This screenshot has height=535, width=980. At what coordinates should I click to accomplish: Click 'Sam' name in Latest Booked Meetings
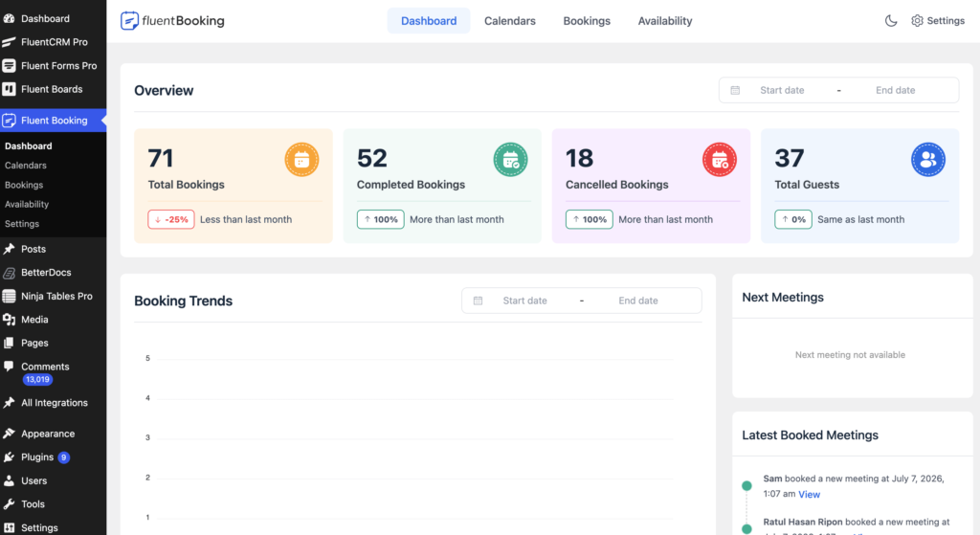[772, 479]
